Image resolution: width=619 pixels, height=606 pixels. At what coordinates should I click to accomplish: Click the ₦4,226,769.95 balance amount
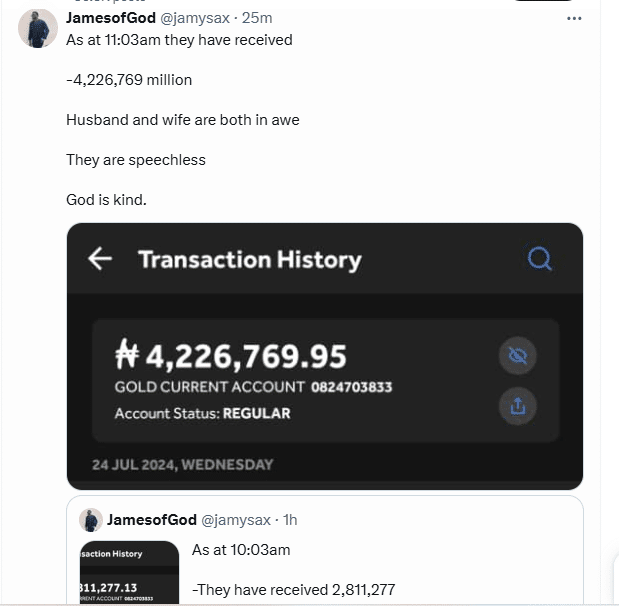click(231, 356)
